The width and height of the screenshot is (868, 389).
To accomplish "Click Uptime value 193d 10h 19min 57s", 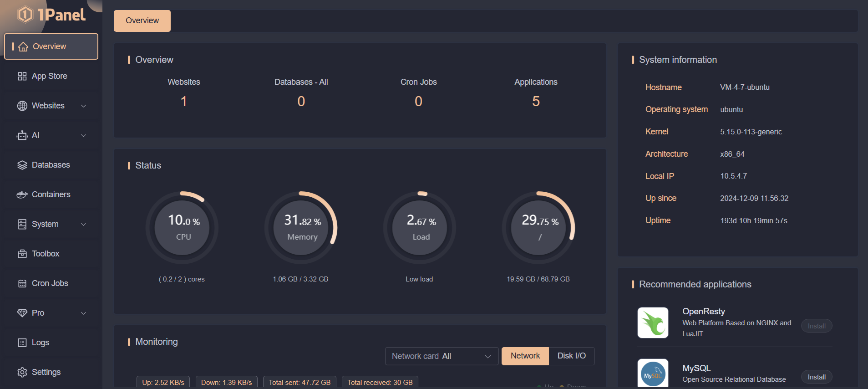I will click(754, 220).
